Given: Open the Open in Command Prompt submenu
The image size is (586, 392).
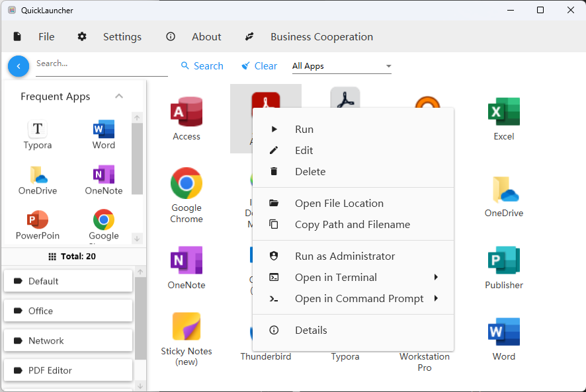Looking at the screenshot, I should [353, 298].
